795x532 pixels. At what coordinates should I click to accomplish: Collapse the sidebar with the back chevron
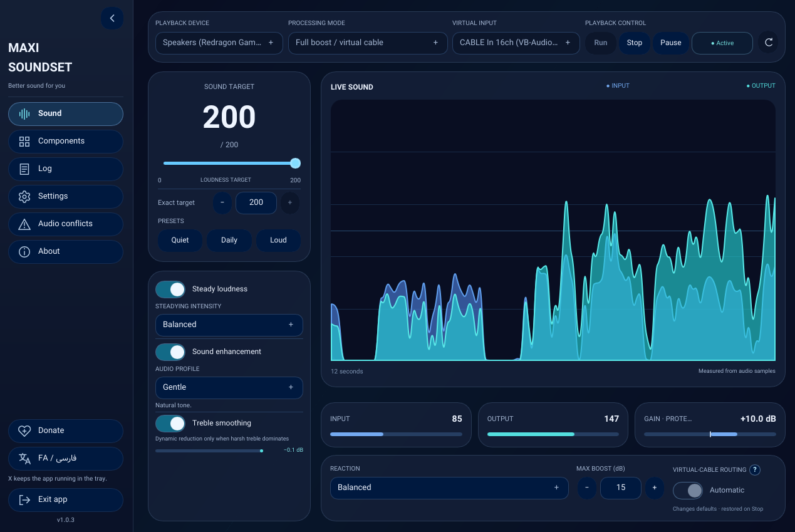click(112, 18)
